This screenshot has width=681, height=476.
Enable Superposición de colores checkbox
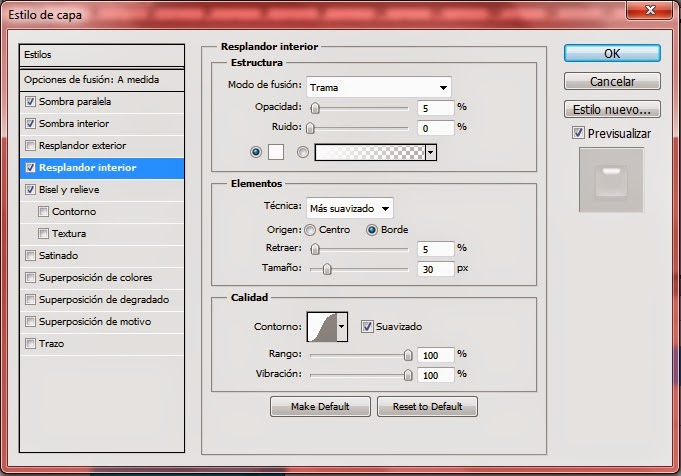coord(30,278)
